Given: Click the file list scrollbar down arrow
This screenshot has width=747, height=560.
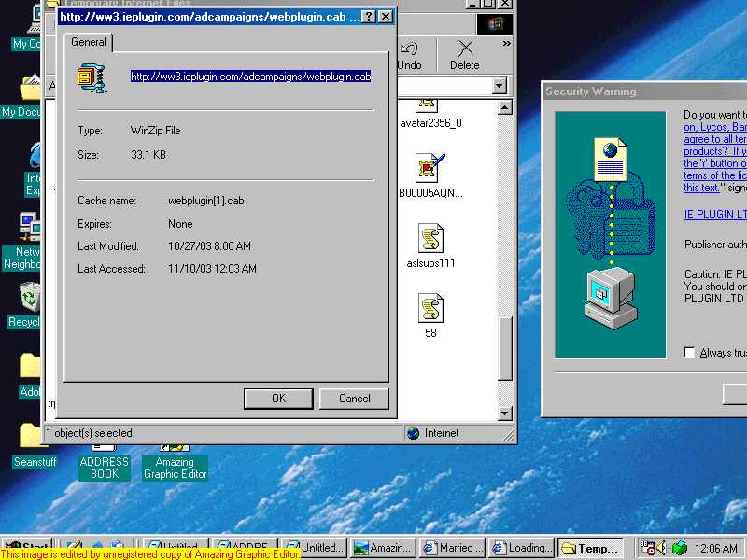Looking at the screenshot, I should (505, 413).
